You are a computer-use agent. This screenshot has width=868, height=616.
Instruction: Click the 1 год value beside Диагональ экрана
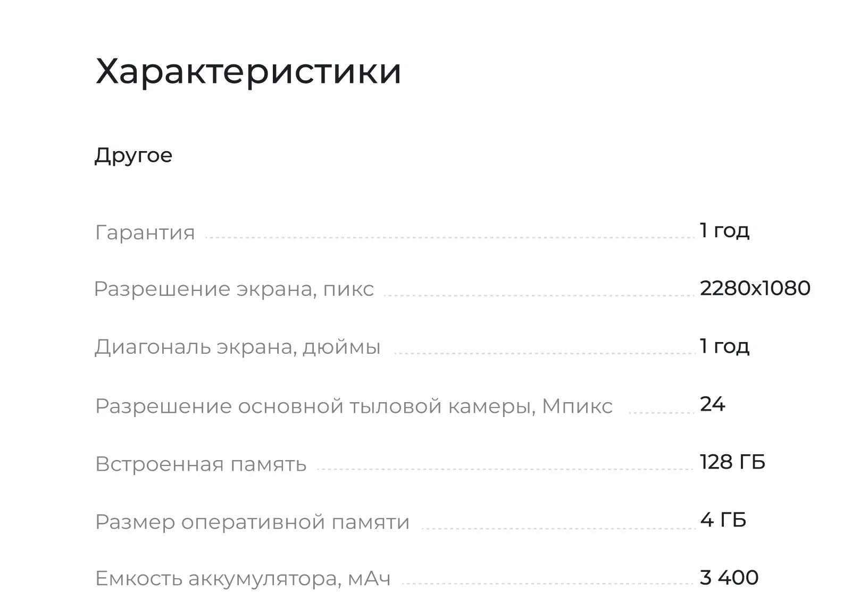[724, 346]
